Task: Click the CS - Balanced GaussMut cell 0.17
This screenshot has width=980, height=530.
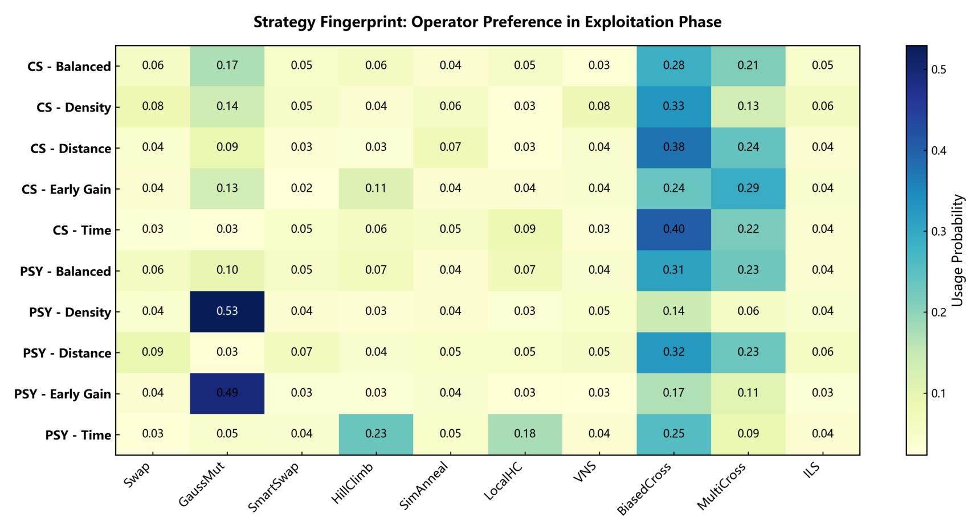Action: point(227,65)
